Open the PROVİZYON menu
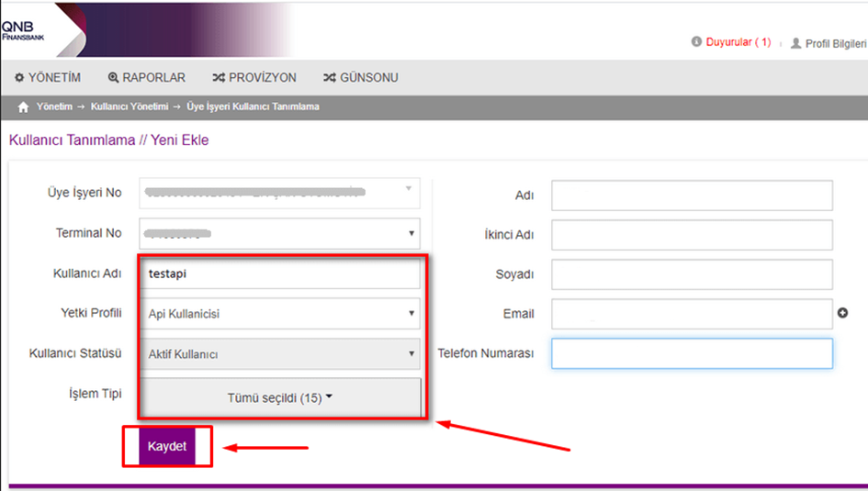The image size is (868, 491). [257, 78]
